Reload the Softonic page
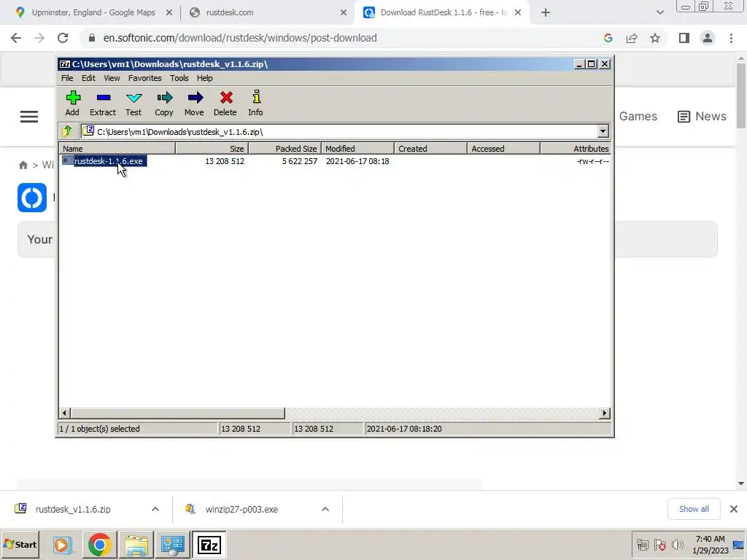Screen dimensions: 747x560 (x=63, y=38)
